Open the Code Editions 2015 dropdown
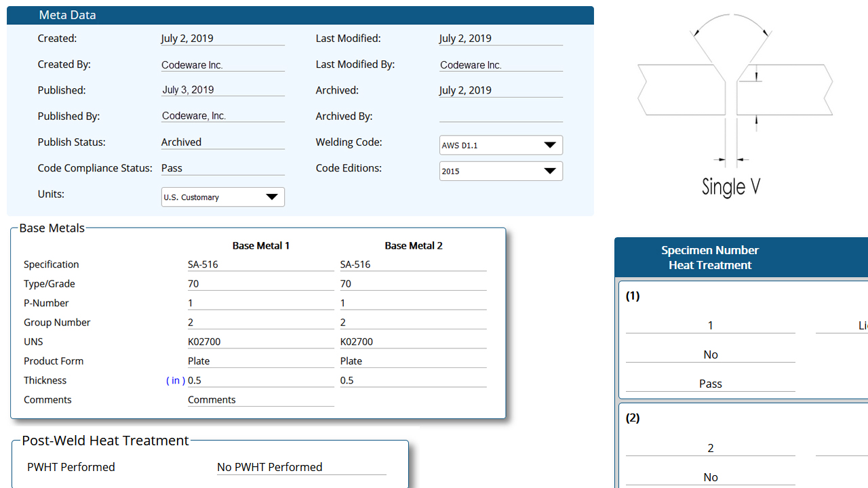Image resolution: width=868 pixels, height=488 pixels. (500, 171)
